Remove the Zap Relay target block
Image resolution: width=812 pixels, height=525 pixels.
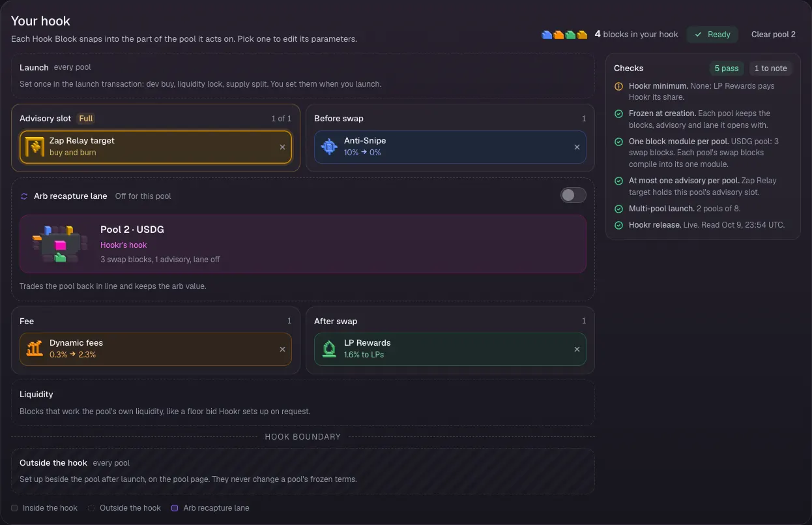pyautogui.click(x=282, y=147)
